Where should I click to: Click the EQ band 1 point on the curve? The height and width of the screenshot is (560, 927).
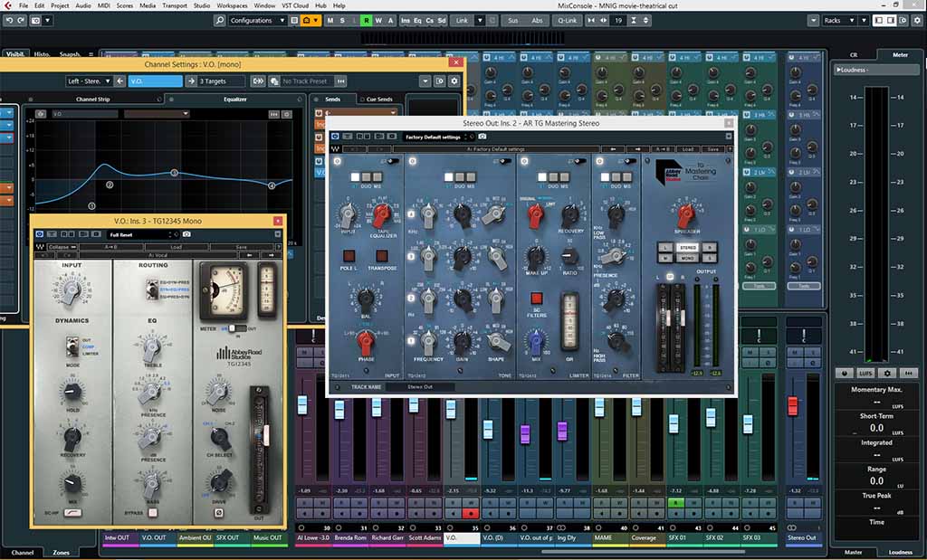pyautogui.click(x=91, y=206)
